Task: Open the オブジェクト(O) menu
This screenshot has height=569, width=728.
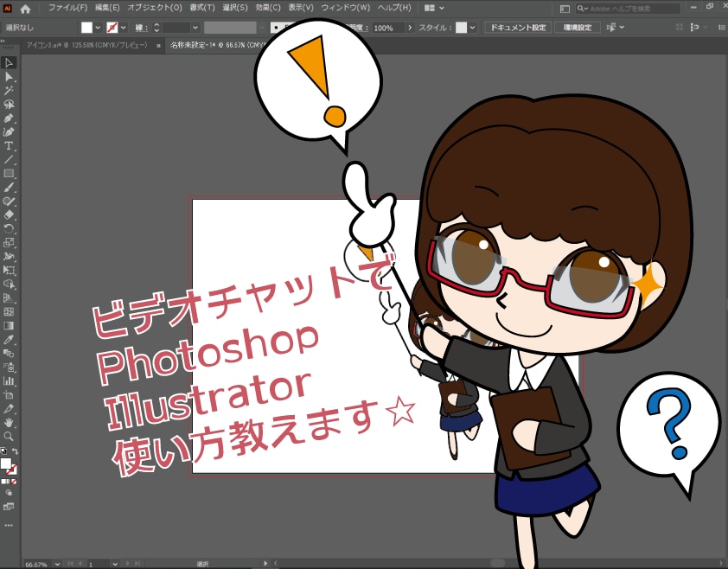Action: point(155,8)
